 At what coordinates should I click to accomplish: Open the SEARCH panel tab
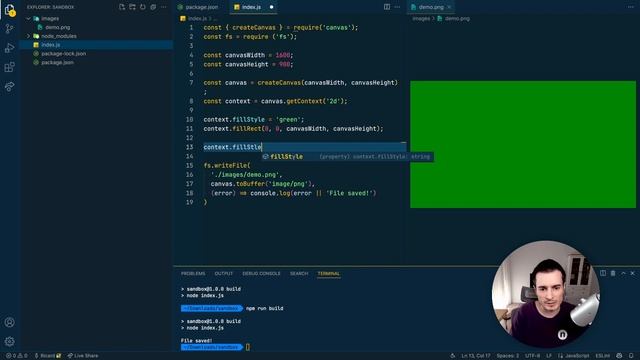(x=299, y=273)
